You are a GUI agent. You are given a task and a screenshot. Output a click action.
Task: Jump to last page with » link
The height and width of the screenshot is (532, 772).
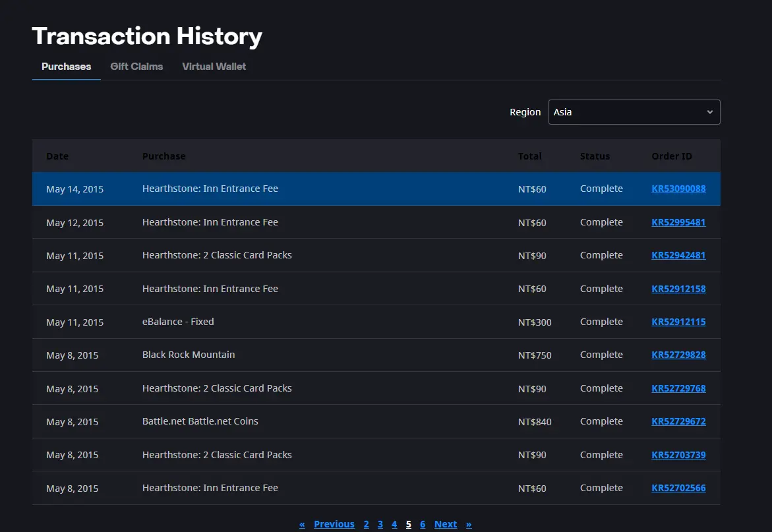tap(469, 525)
